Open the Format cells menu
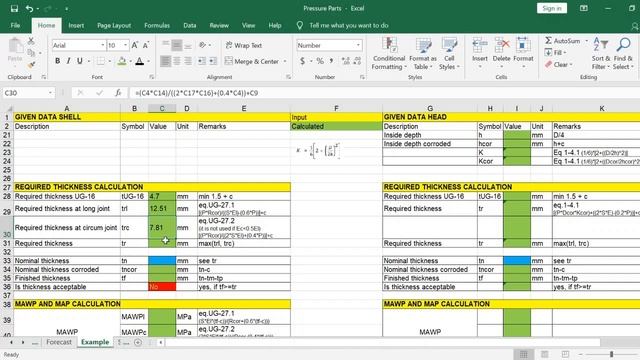This screenshot has height=360, width=640. pos(523,53)
